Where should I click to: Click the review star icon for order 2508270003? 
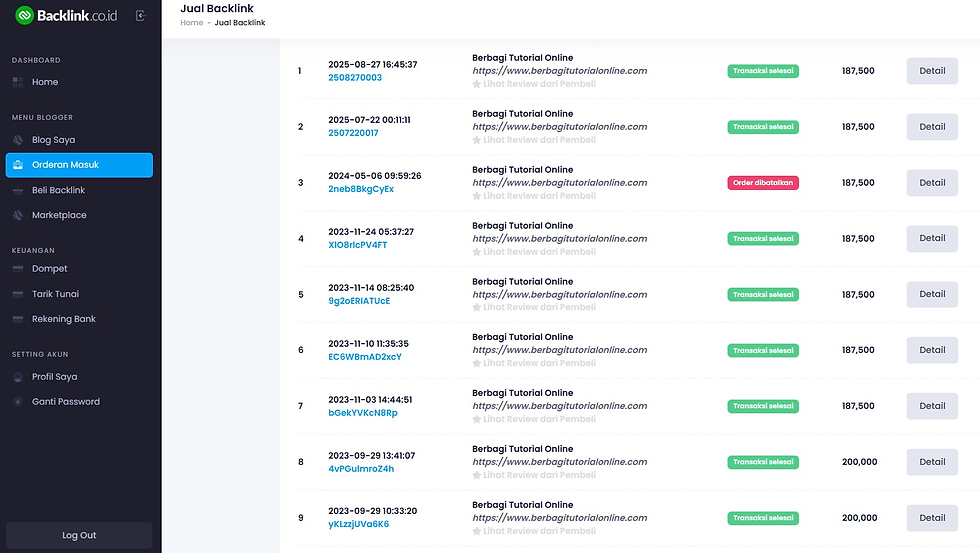(x=477, y=84)
